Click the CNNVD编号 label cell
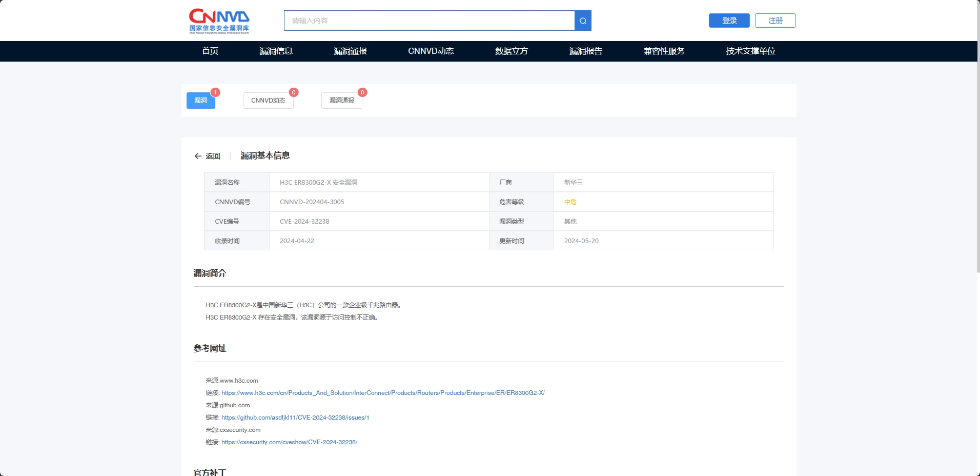This screenshot has height=476, width=980. tap(237, 202)
